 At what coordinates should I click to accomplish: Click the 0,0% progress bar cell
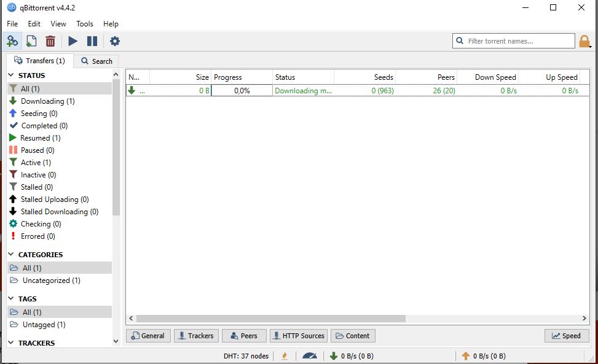coord(242,91)
